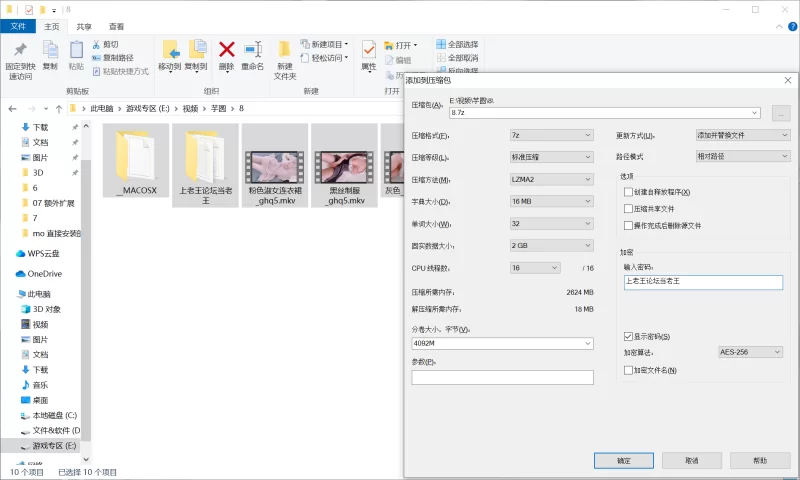
Task: Open the 压缩格式 7z dropdown
Action: tap(552, 135)
